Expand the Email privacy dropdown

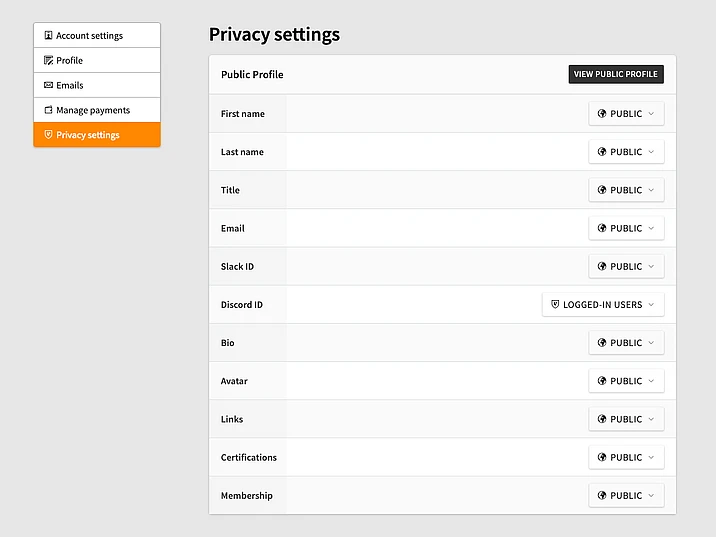(x=626, y=228)
